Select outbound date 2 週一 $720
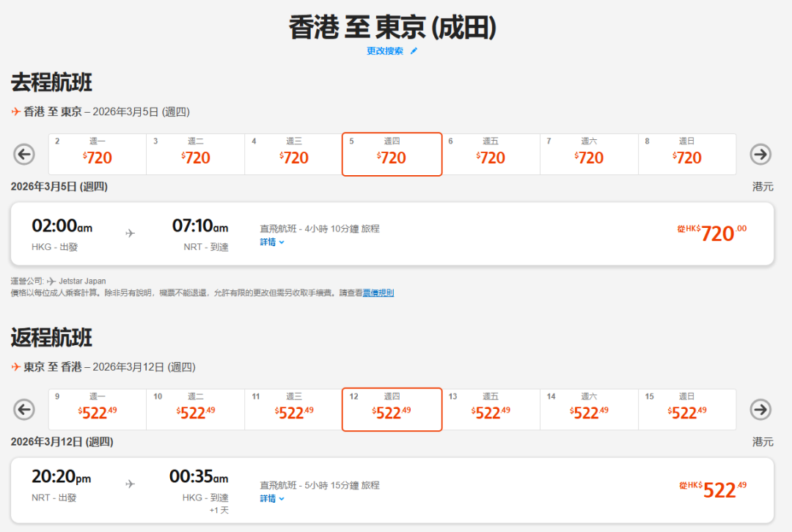Viewport: 792px width, 532px height. (x=98, y=155)
